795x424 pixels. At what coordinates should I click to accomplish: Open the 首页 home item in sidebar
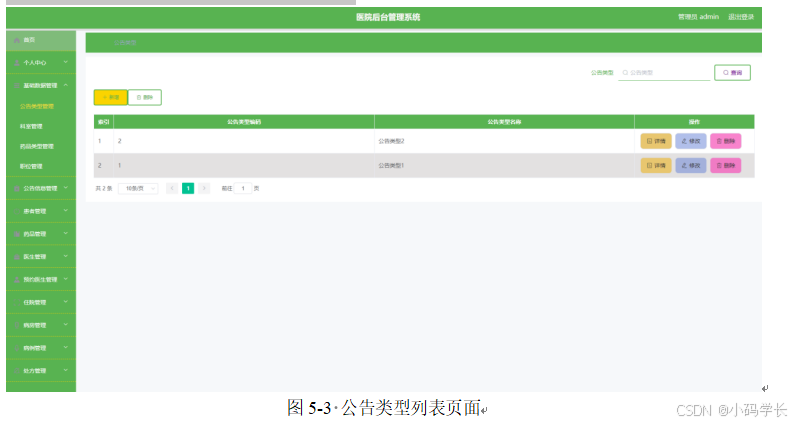41,40
